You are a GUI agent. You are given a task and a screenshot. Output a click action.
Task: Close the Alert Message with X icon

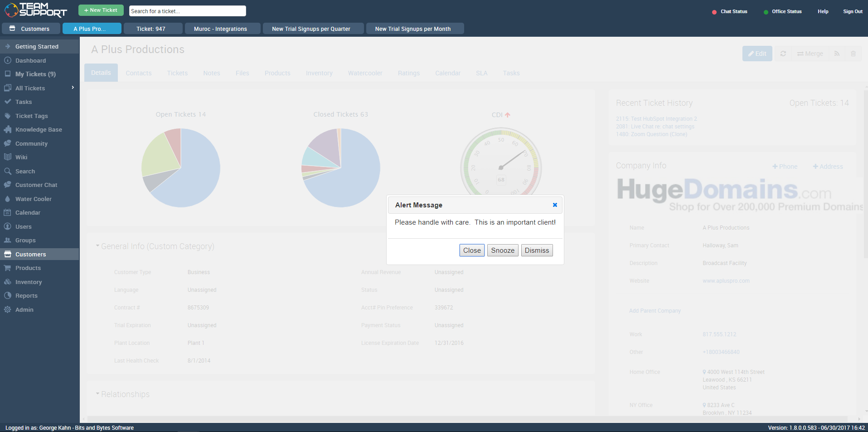[555, 205]
